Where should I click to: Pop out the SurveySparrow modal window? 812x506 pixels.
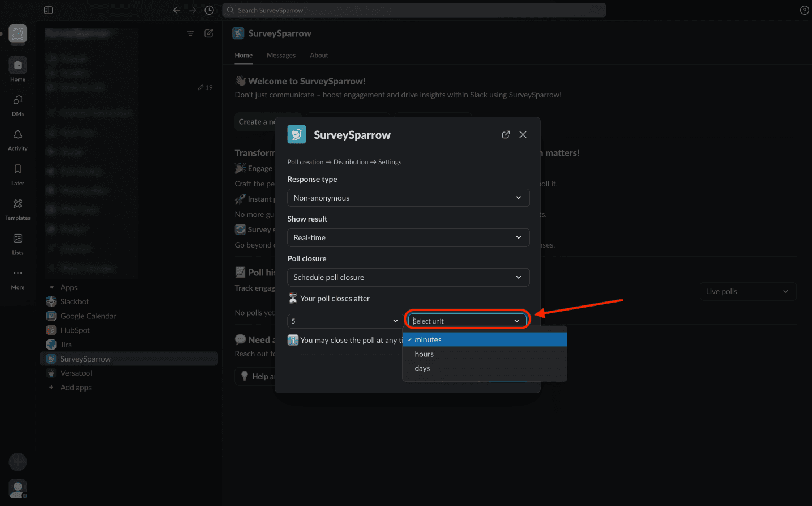point(506,135)
